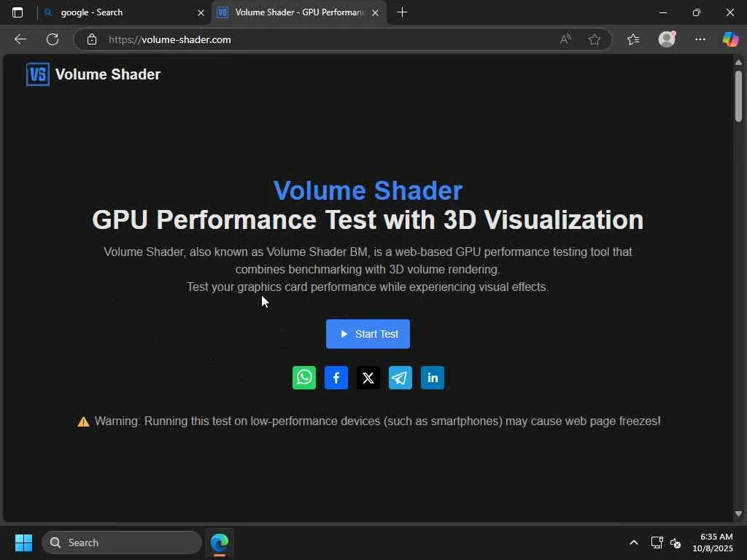Show hidden system tray icons

[x=634, y=542]
